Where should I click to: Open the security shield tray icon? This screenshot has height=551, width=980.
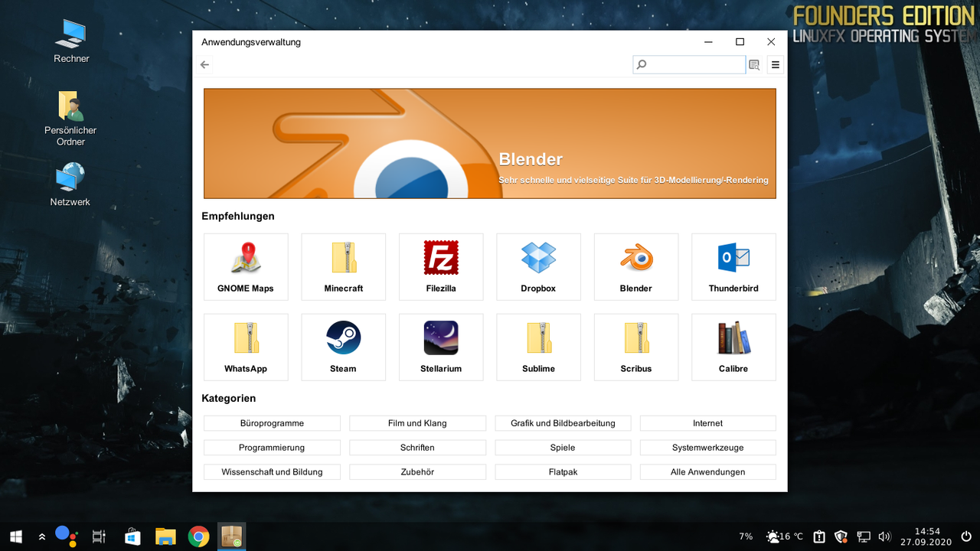(x=841, y=536)
